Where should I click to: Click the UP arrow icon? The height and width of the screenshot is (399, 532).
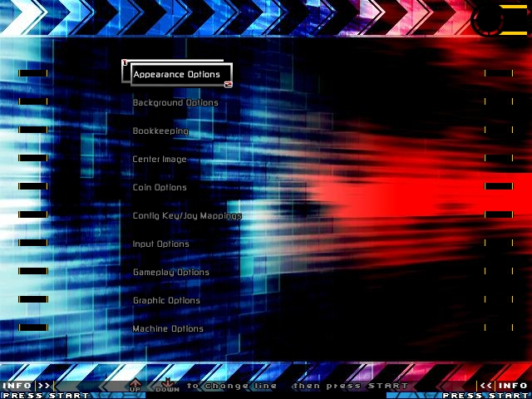point(135,385)
